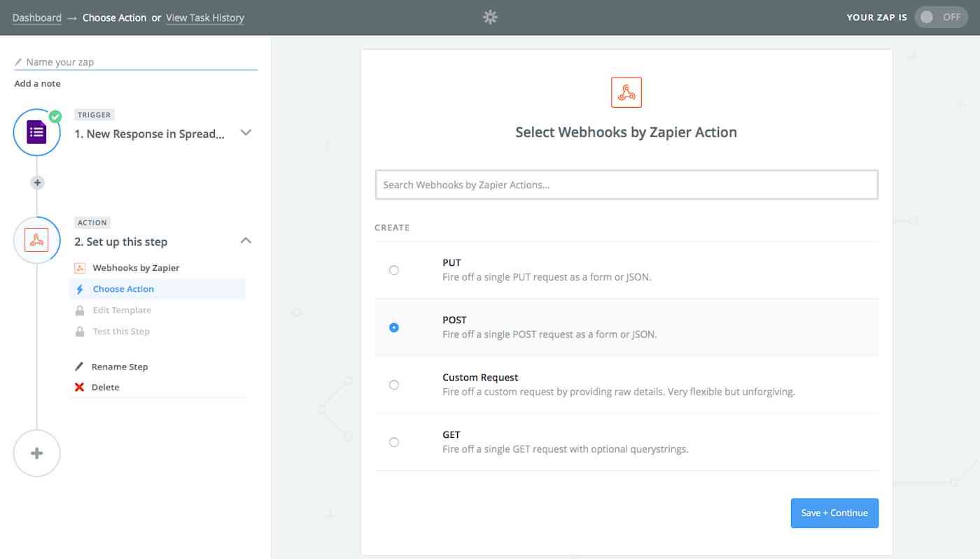Click the plus icon below the trigger step
The image size is (980, 559).
(36, 182)
